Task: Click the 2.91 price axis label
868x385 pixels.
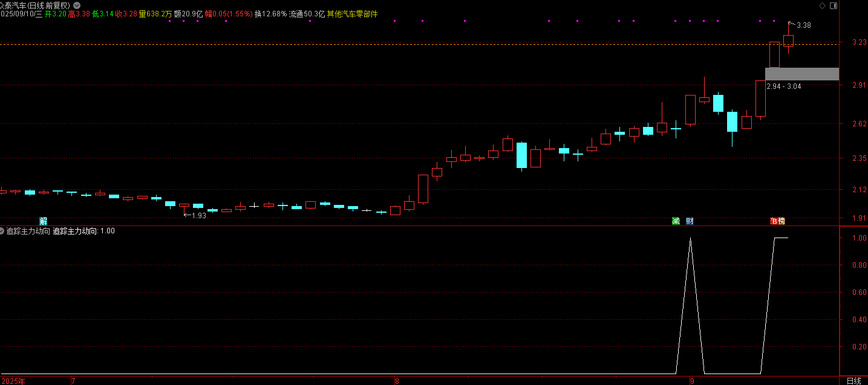Action: click(858, 85)
